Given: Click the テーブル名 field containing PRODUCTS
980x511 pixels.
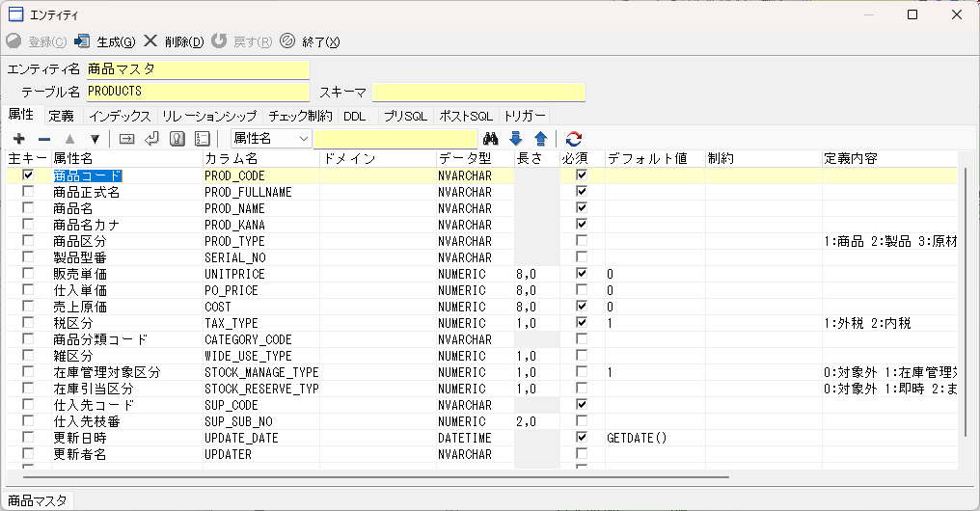Looking at the screenshot, I should pyautogui.click(x=198, y=92).
